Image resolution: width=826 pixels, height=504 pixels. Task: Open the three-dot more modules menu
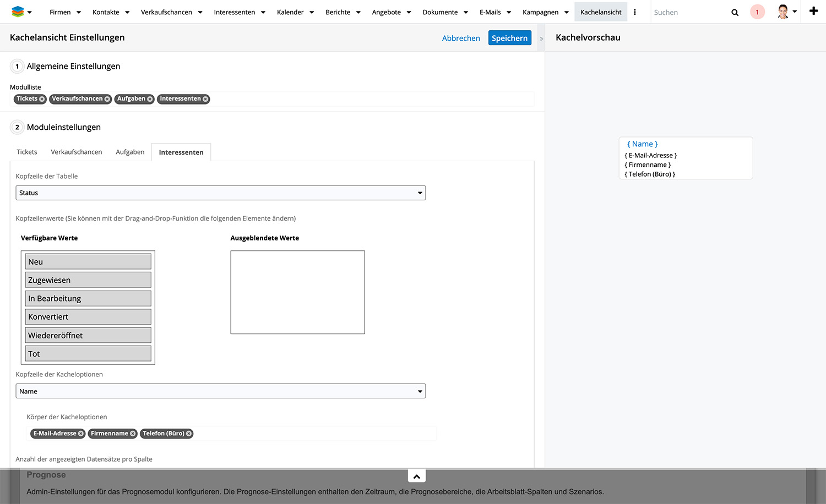635,12
